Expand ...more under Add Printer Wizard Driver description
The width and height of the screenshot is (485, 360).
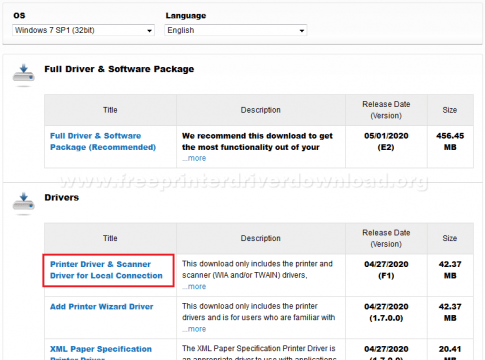coord(194,329)
